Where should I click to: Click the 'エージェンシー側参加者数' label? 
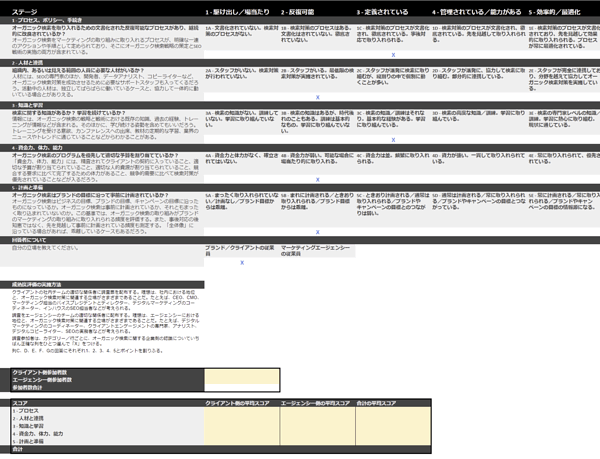(x=42, y=380)
